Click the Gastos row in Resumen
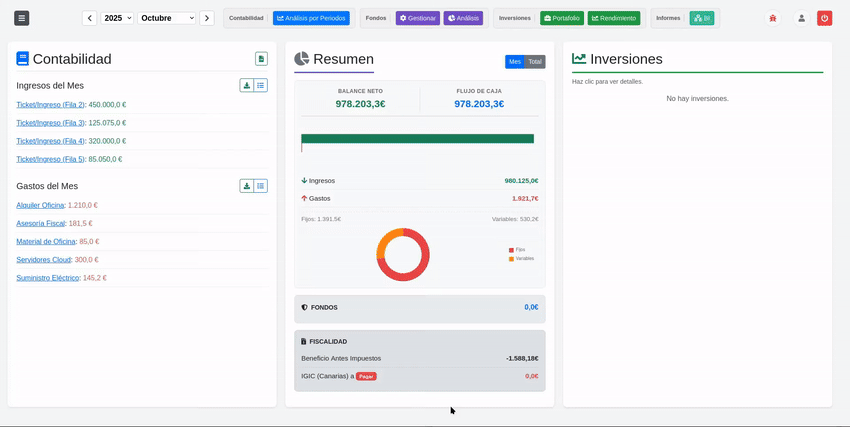The width and height of the screenshot is (850, 427). click(420, 198)
